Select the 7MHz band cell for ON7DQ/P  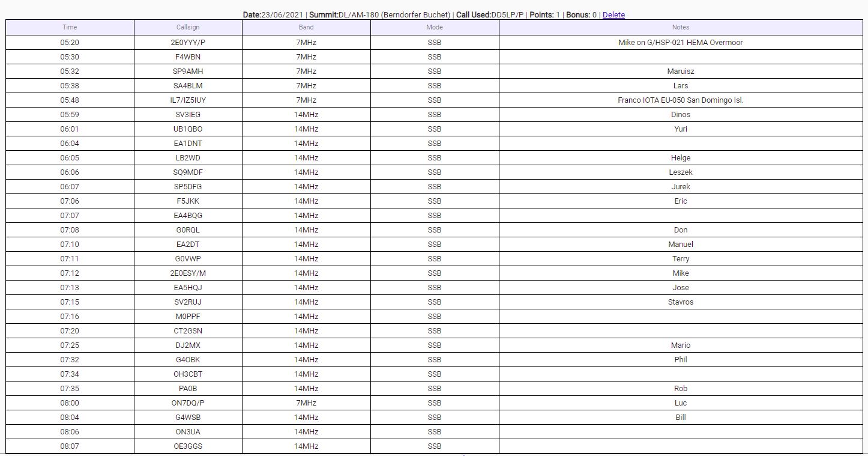pos(306,403)
